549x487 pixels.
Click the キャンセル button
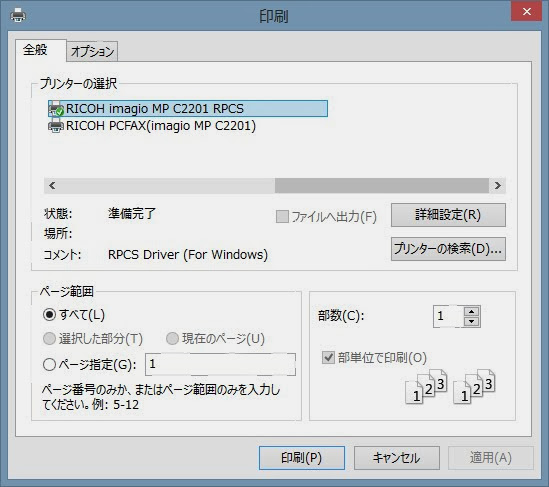(396, 458)
